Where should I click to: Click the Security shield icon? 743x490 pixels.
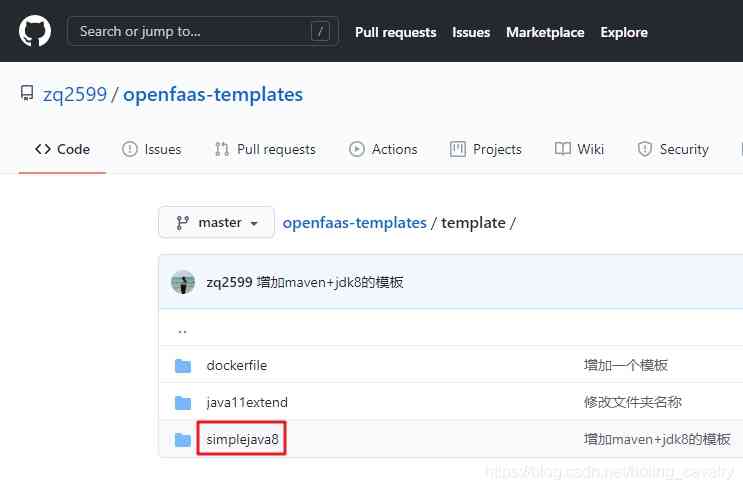pos(645,149)
